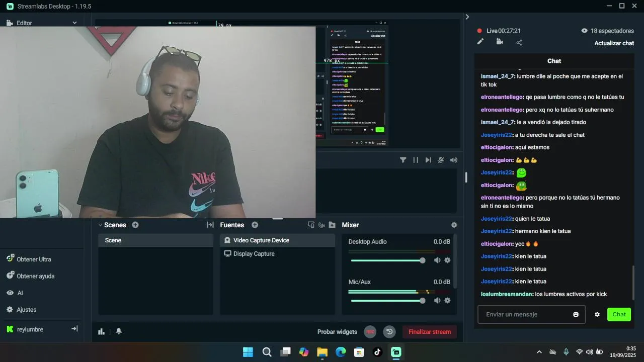Viewport: 644px width, 362px height.
Task: Click the pencil icon to edit stream info
Action: (x=480, y=42)
